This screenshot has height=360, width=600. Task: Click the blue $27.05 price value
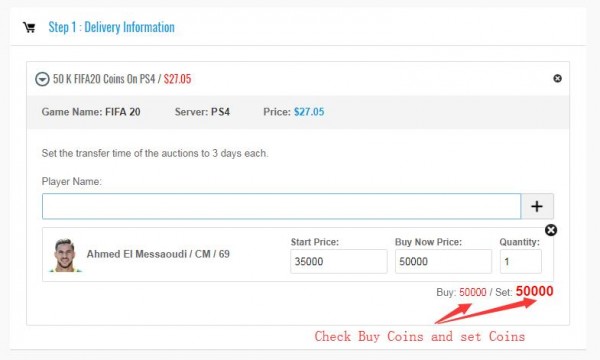tap(309, 112)
